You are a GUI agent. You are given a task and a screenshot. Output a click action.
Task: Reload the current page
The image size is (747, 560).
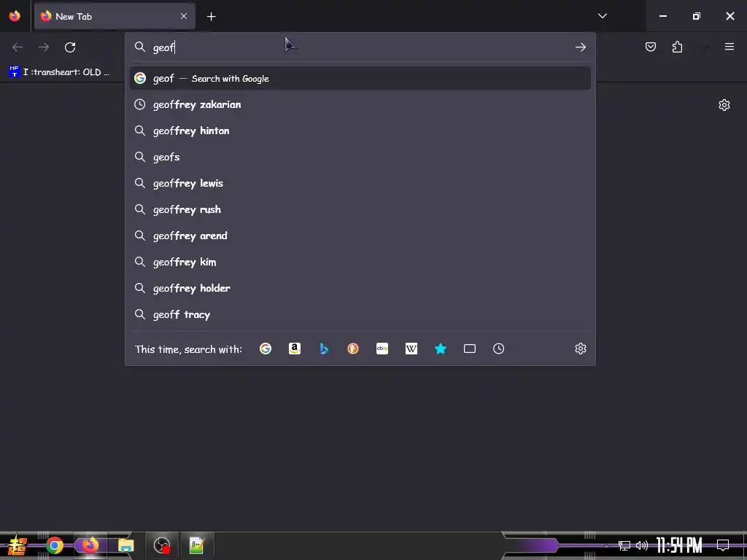click(70, 47)
